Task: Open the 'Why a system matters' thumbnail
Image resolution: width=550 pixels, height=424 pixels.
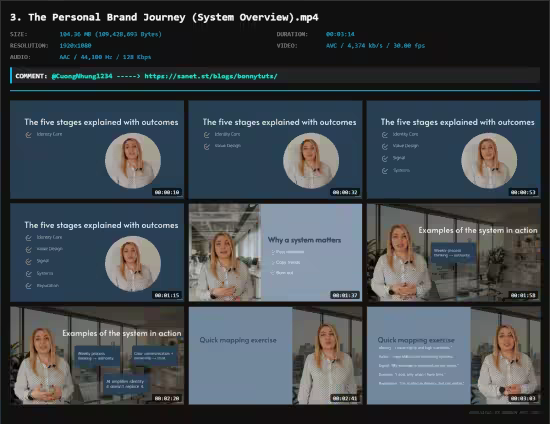Action: tap(275, 253)
